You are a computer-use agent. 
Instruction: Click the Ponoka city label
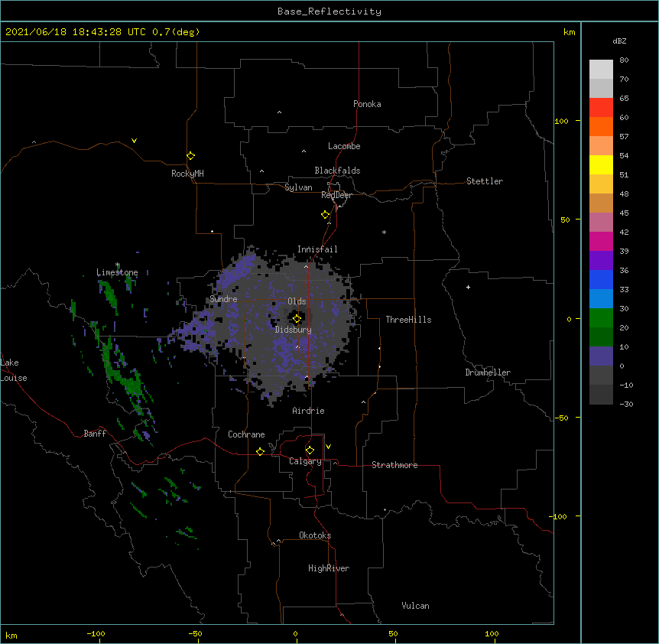pyautogui.click(x=367, y=104)
